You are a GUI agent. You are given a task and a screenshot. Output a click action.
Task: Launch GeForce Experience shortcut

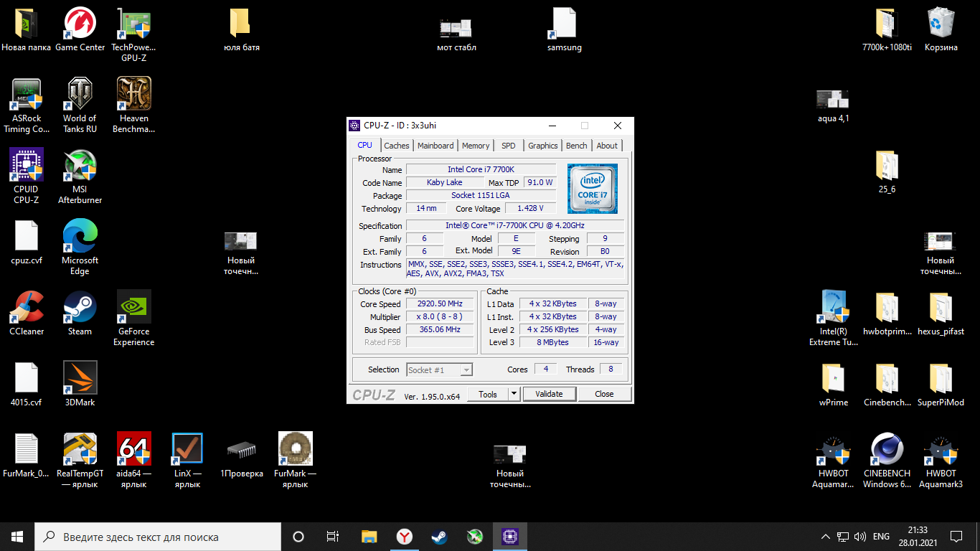coord(134,319)
